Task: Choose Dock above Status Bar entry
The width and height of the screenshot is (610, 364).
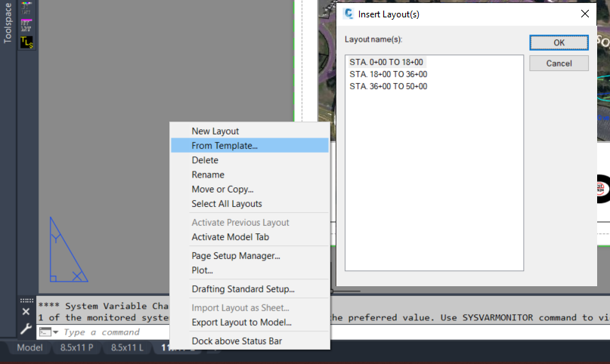Action: (x=249, y=341)
